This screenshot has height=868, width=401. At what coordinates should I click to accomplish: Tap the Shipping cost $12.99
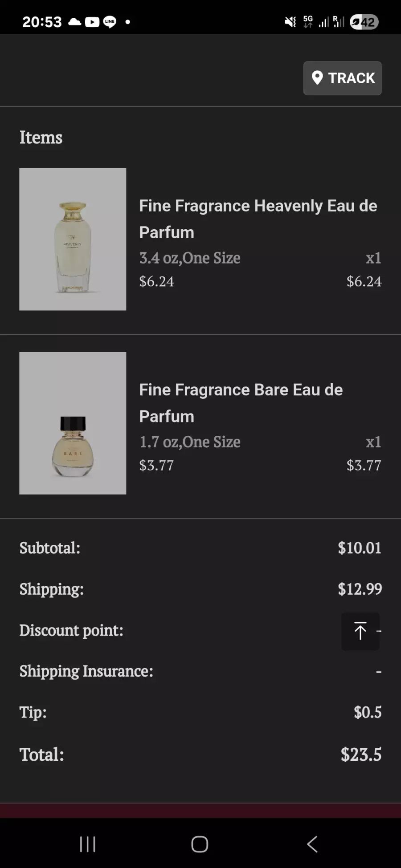[x=360, y=589]
